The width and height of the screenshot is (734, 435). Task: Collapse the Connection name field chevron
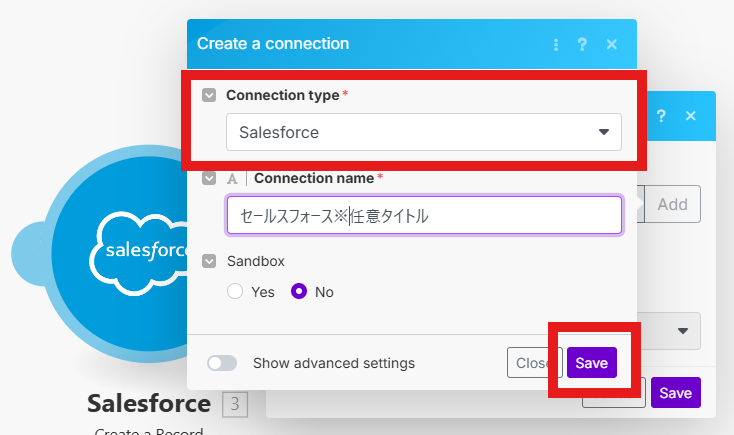[209, 178]
